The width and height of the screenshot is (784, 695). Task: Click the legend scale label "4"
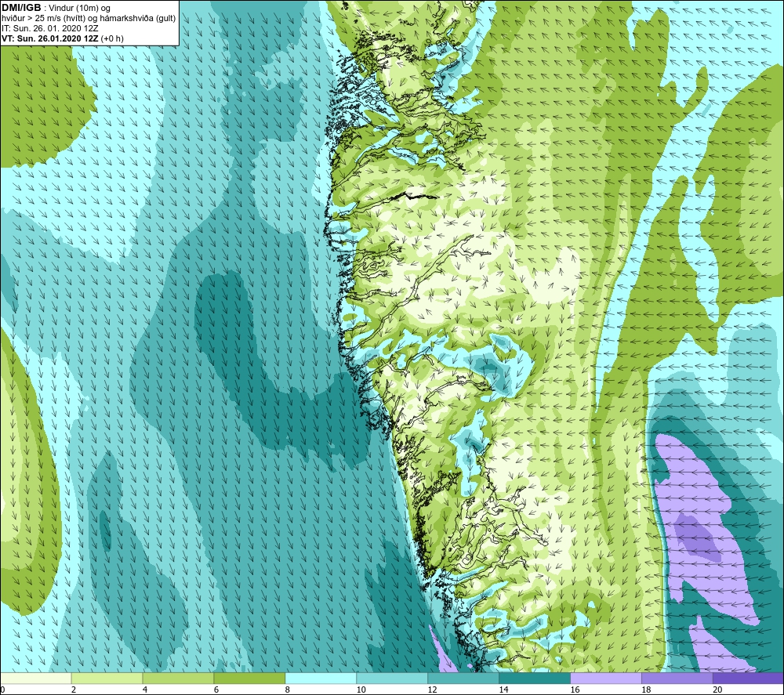coord(145,690)
